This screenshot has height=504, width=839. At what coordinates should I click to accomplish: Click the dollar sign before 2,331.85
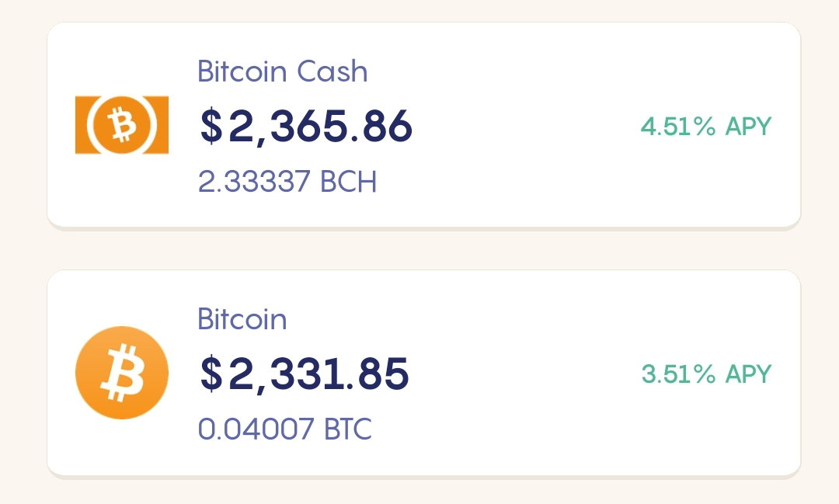(211, 374)
